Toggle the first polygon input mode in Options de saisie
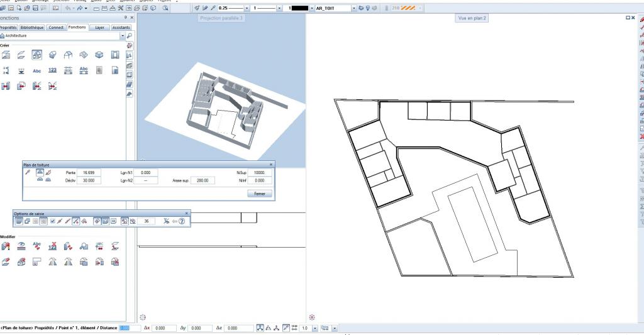644x335 pixels. click(19, 221)
